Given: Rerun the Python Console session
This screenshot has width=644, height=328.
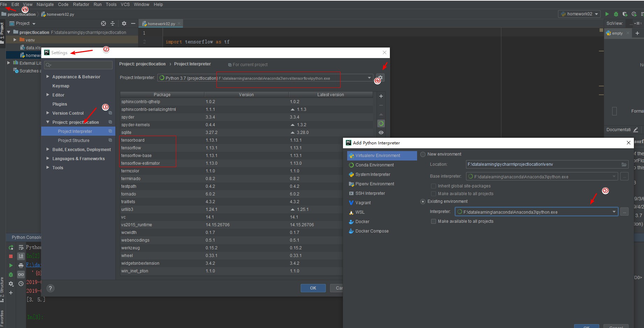Looking at the screenshot, I should point(11,248).
